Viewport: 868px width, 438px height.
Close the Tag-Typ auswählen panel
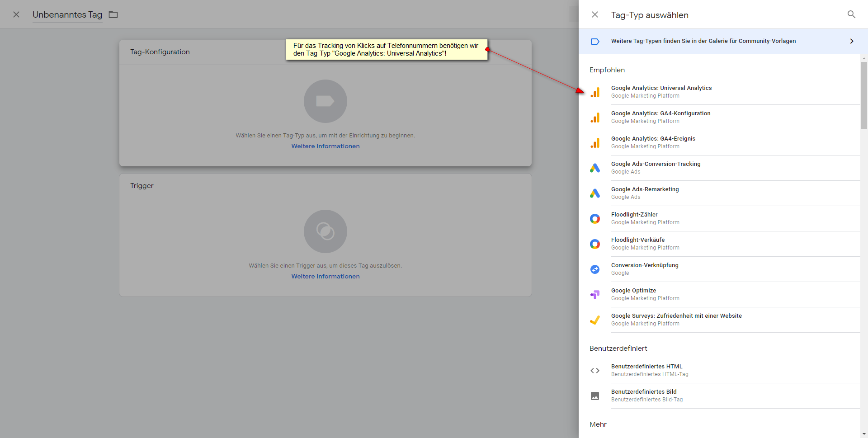(x=595, y=14)
